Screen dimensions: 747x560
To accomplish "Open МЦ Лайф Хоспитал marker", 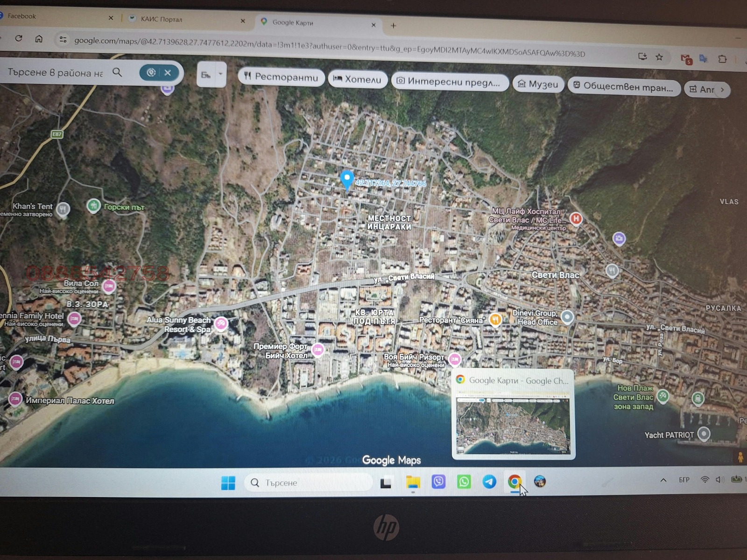I will (x=576, y=218).
